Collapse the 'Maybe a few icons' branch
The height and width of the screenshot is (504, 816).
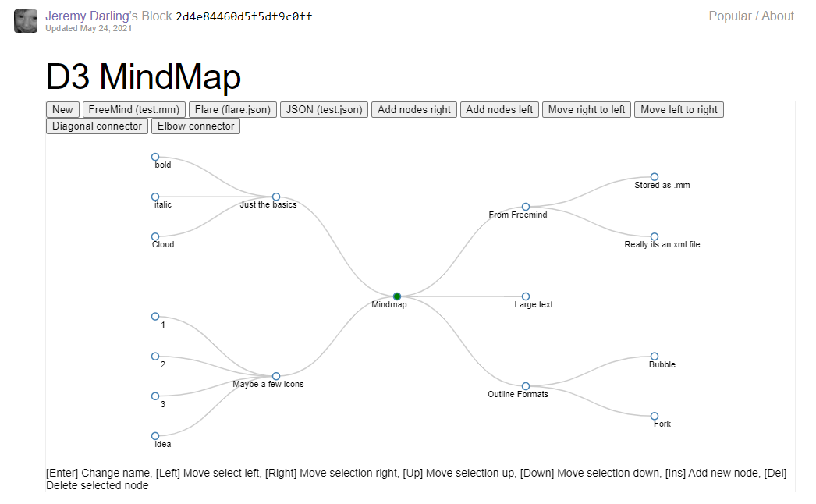(x=275, y=376)
